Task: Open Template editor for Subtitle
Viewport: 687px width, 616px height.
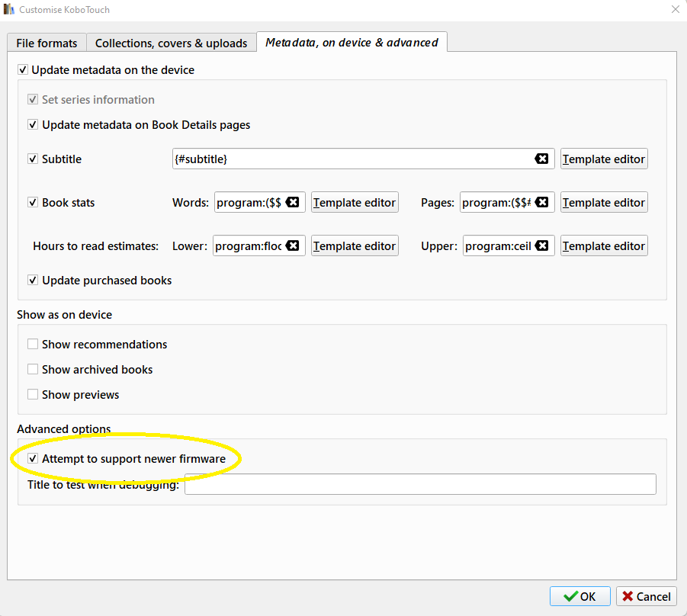Action: pyautogui.click(x=604, y=159)
